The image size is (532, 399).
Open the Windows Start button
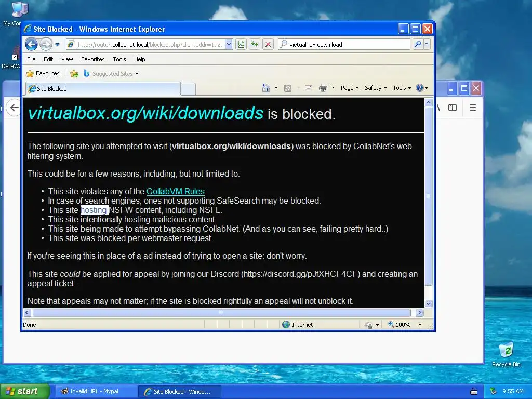click(24, 391)
